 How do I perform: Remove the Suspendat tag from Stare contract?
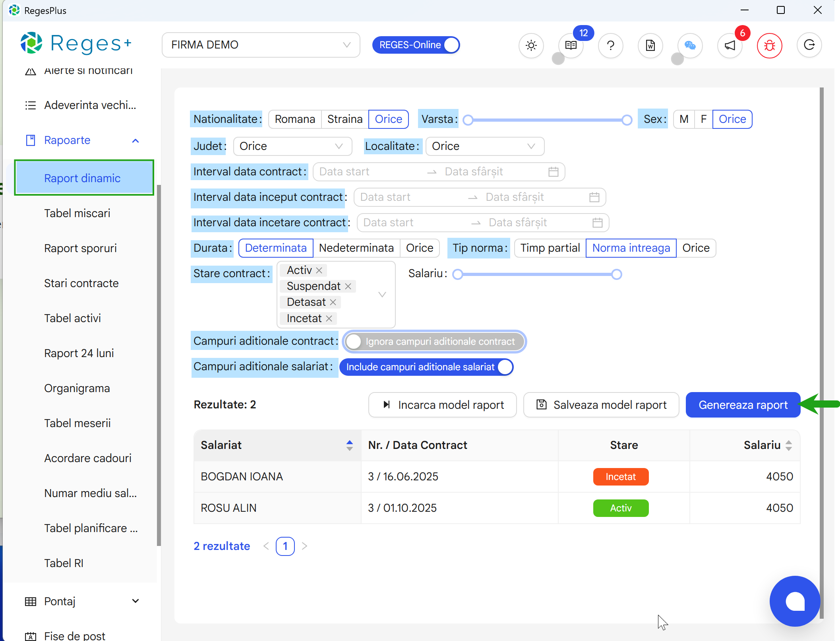coord(348,286)
